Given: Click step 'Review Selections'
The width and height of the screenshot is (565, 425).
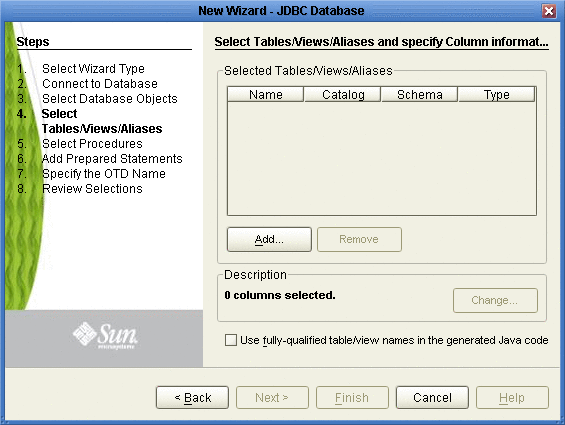Looking at the screenshot, I should pos(92,189).
